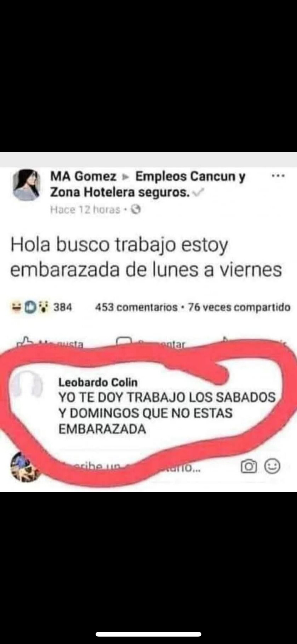
Task: Tap the Comentar speech bubble icon
Action: (124, 341)
